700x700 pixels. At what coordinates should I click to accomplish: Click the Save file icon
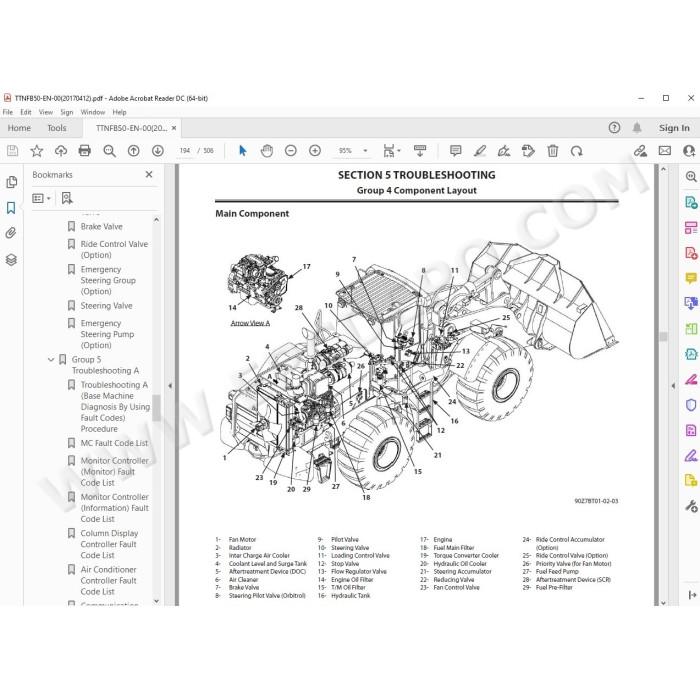coord(12,151)
